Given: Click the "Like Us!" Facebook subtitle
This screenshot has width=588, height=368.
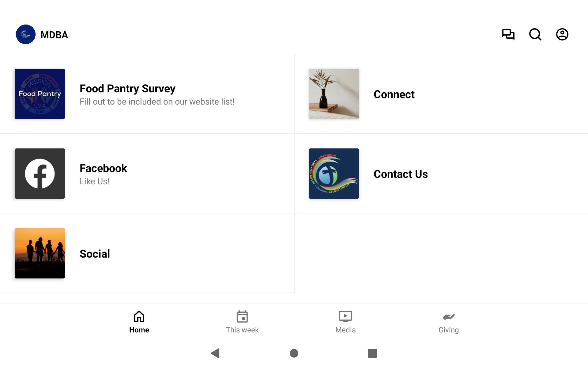Looking at the screenshot, I should [94, 182].
